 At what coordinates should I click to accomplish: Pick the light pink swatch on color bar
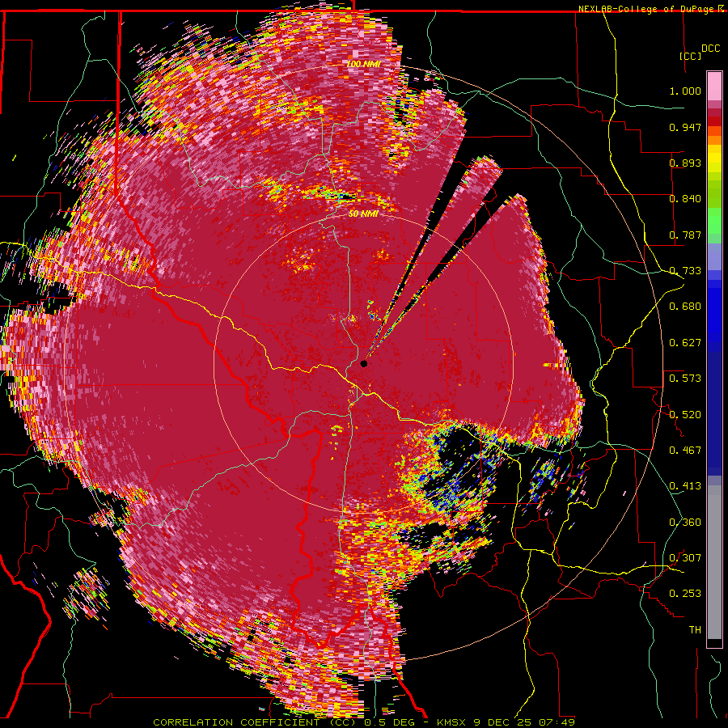(714, 86)
